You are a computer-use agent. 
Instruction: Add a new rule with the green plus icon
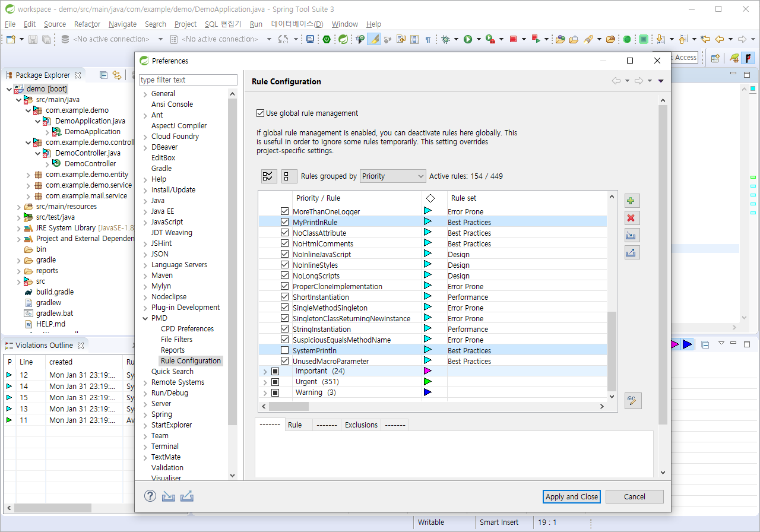pyautogui.click(x=632, y=201)
